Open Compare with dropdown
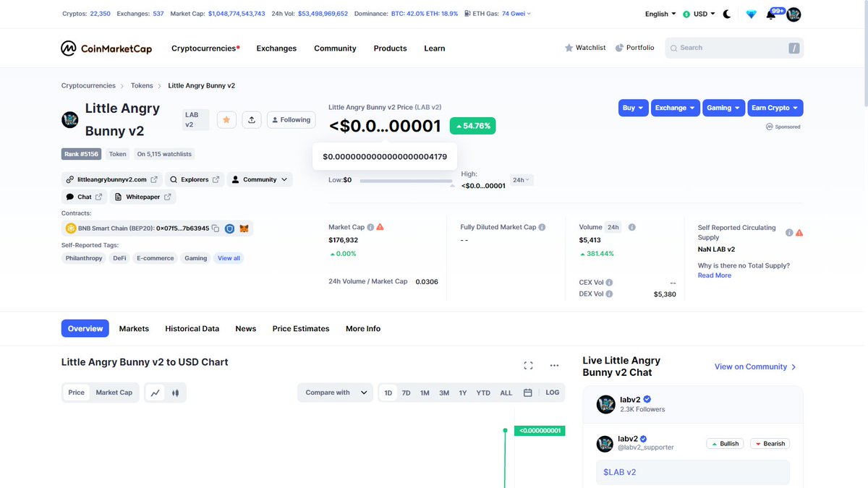 tap(335, 393)
